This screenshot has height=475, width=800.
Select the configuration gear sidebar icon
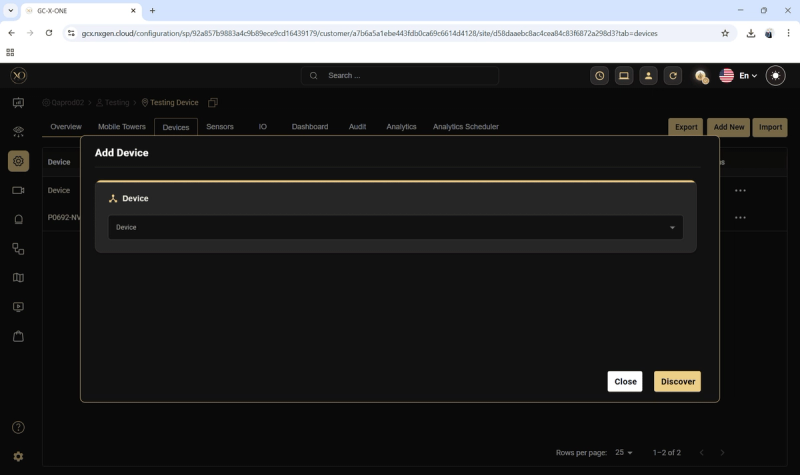click(18, 161)
